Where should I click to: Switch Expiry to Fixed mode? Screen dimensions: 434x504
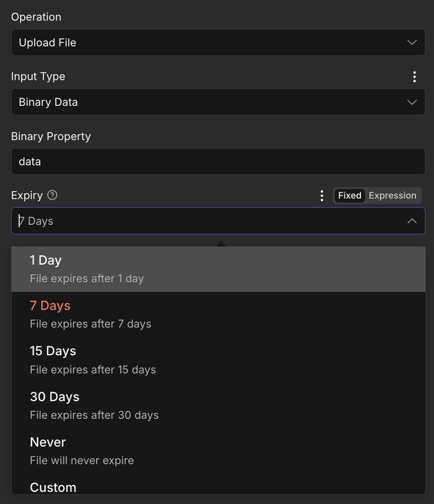(349, 196)
